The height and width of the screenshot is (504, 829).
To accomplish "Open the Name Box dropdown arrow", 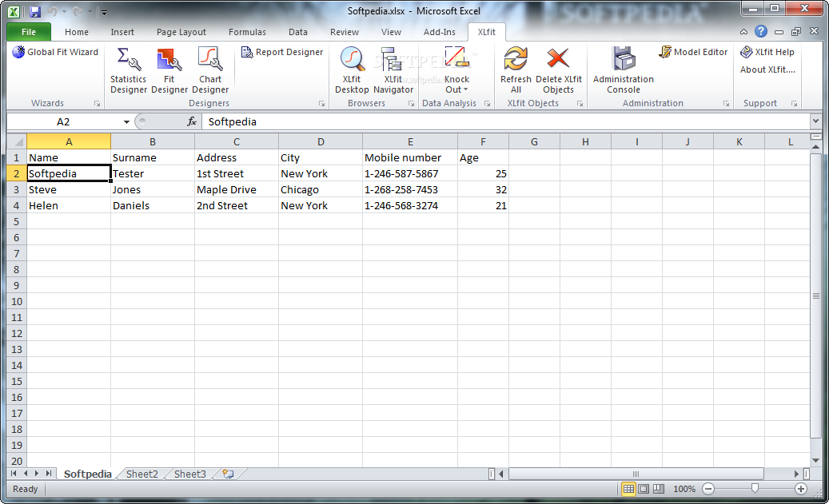I will 126,122.
